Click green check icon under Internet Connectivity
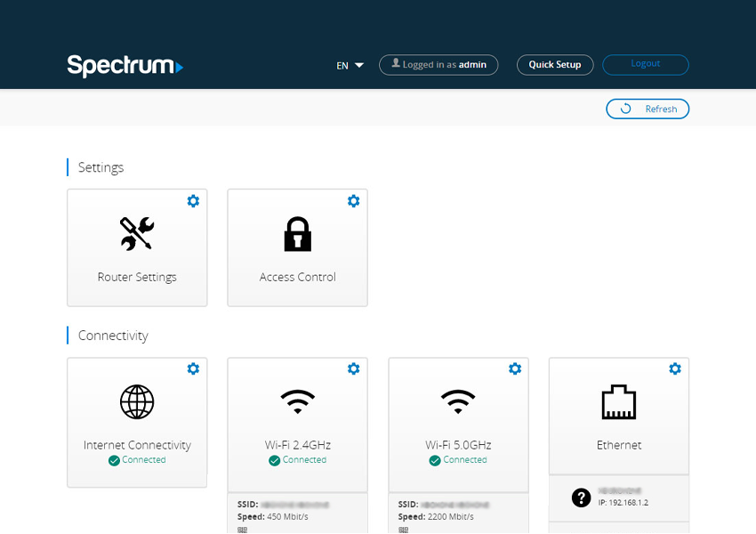This screenshot has height=534, width=756. (x=114, y=461)
